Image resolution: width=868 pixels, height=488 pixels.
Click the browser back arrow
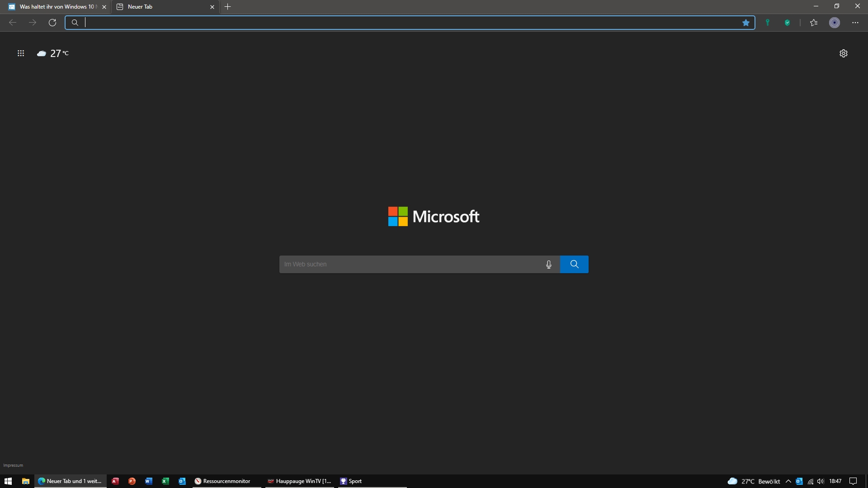point(13,23)
